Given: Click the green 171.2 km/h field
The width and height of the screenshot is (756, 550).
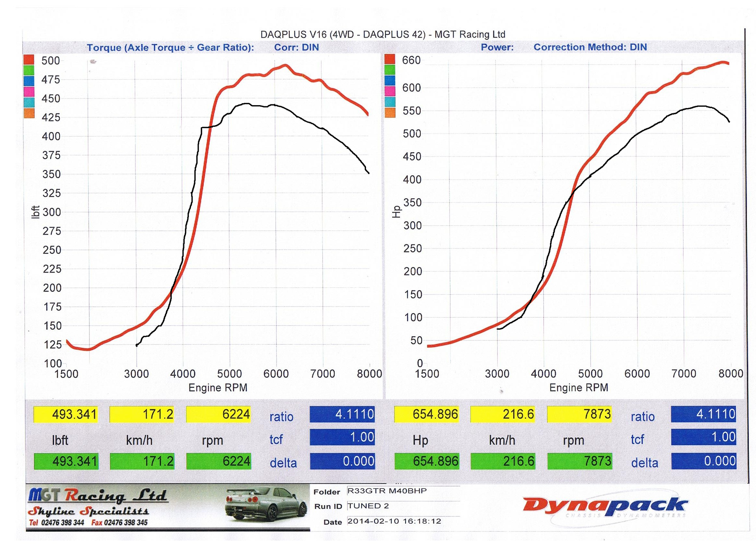Looking at the screenshot, I should (142, 461).
